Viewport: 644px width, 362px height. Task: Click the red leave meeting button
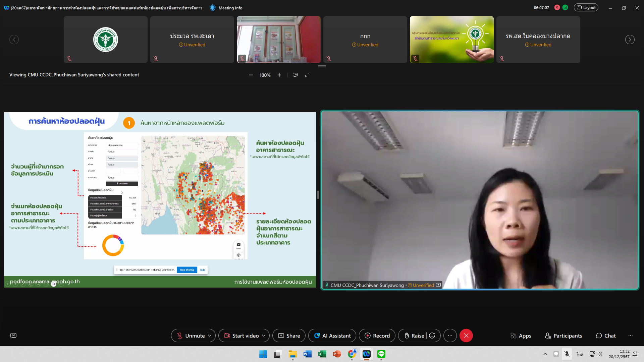[466, 336]
